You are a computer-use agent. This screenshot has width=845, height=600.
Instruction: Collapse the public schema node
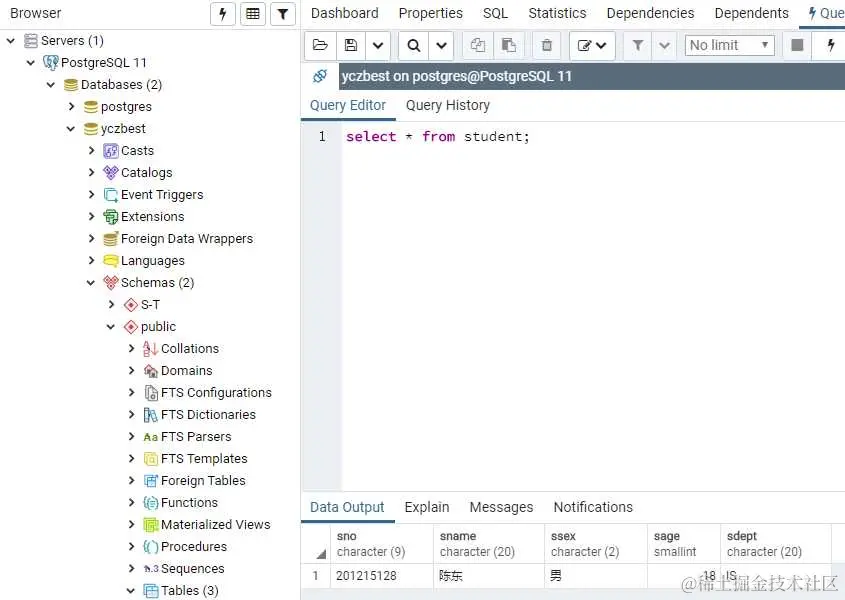110,327
